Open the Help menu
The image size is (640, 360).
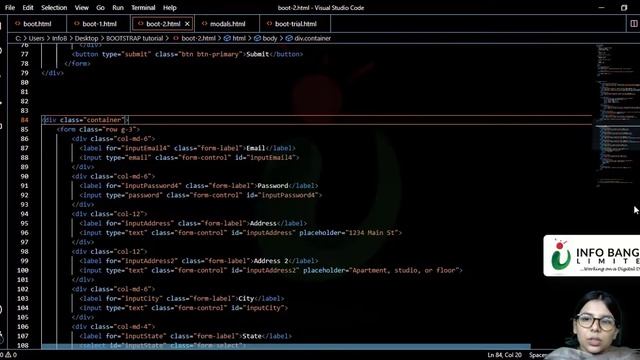(169, 8)
